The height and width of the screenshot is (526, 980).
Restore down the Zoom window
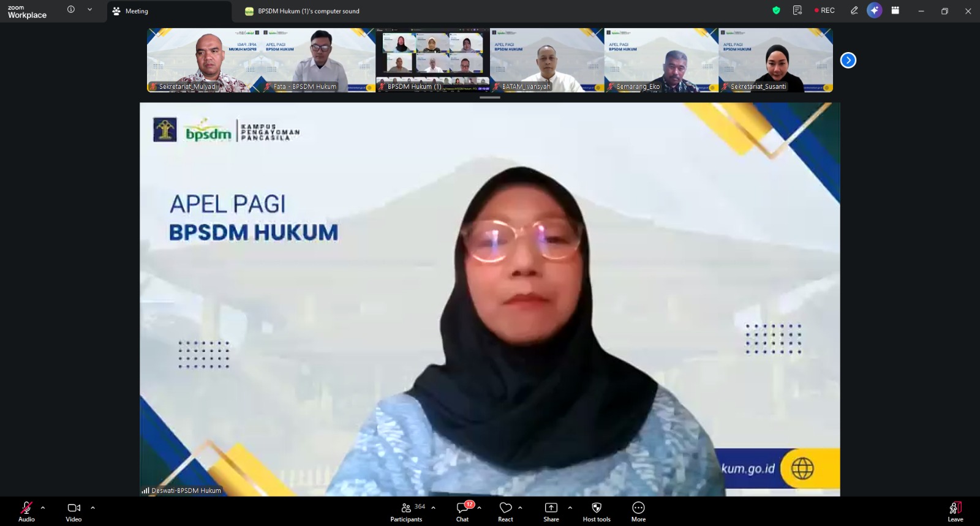click(944, 11)
